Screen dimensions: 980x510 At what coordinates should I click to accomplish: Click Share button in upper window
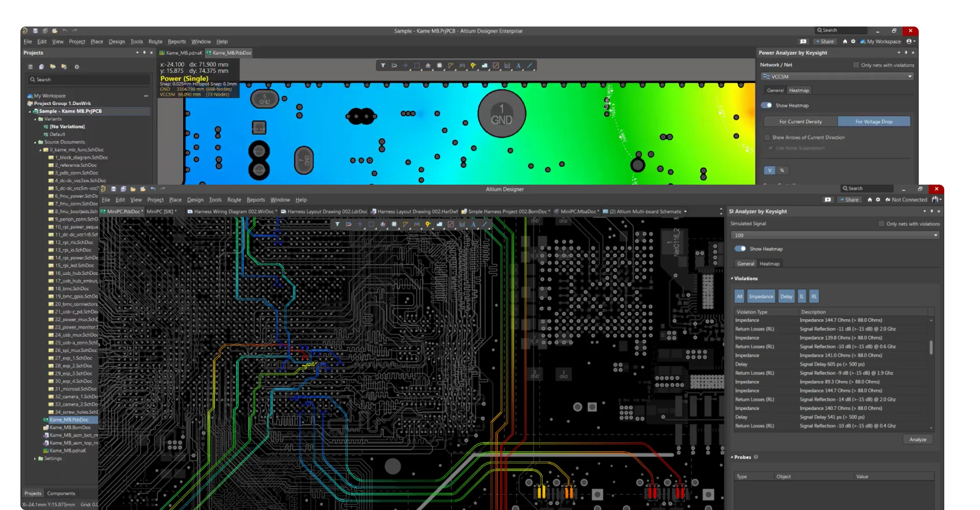(x=824, y=41)
